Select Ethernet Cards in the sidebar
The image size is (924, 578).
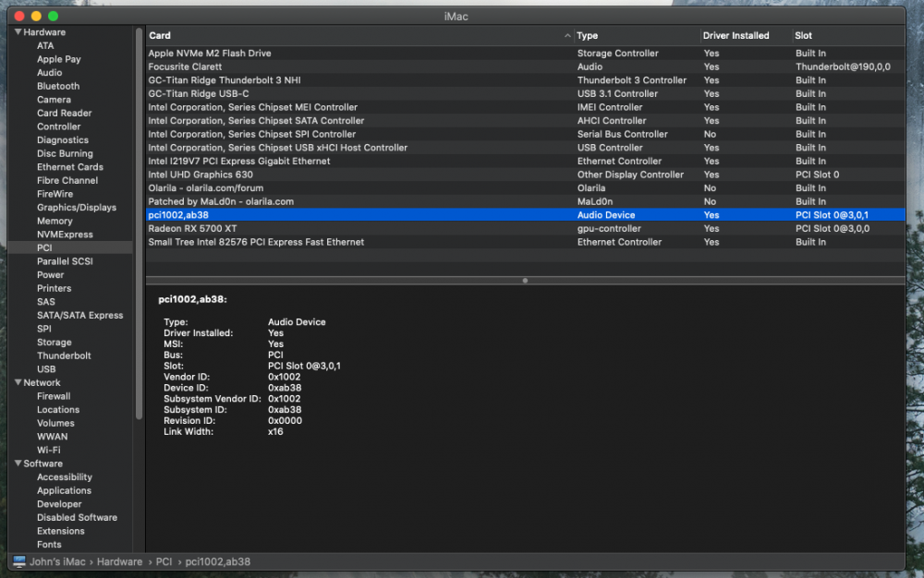(x=70, y=167)
